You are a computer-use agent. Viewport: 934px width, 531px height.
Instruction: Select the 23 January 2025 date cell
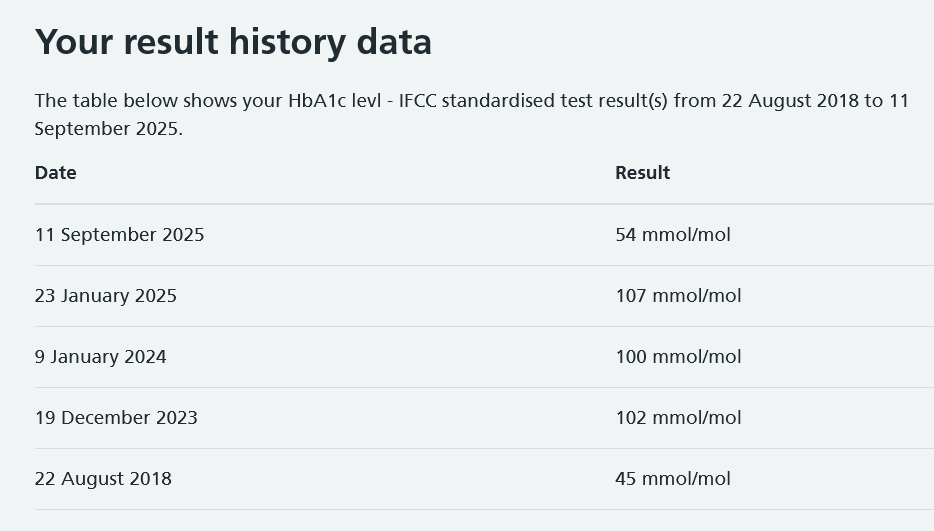106,296
